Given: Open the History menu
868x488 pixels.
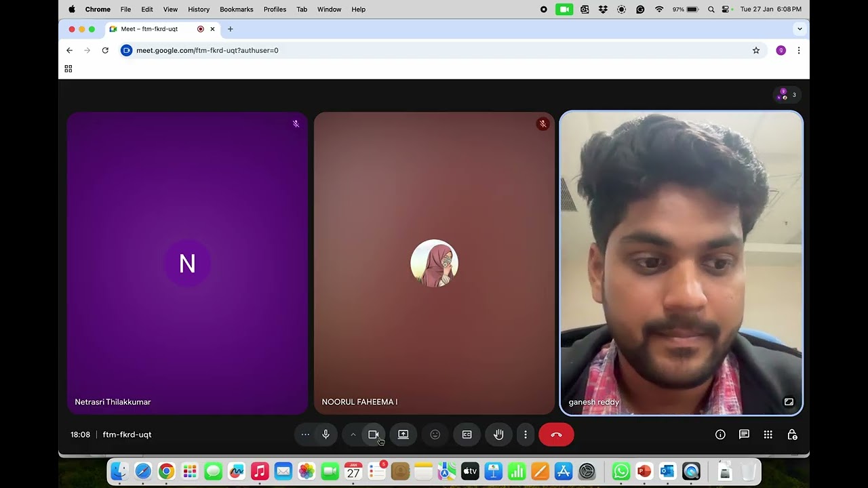Looking at the screenshot, I should pyautogui.click(x=199, y=9).
